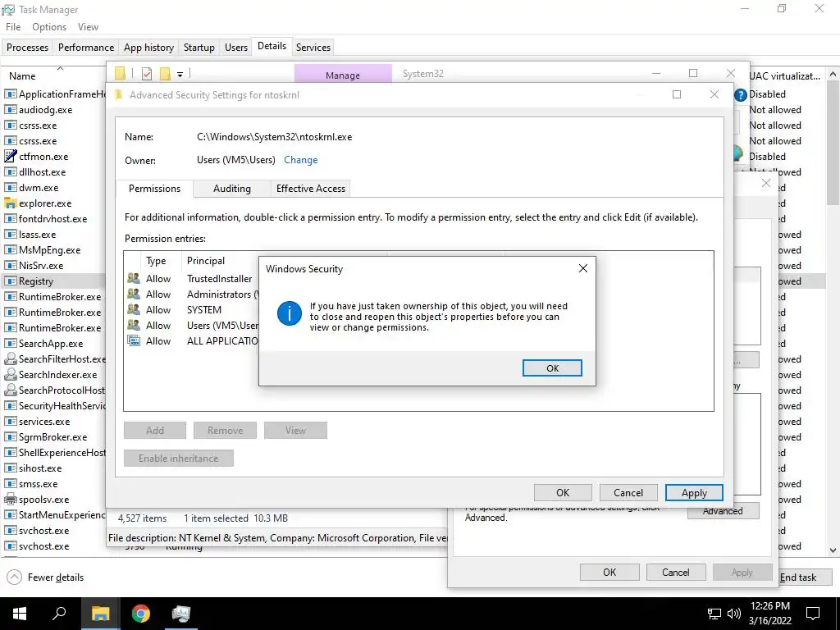Select audiodg.exe process icon
This screenshot has height=630, width=840.
pyautogui.click(x=10, y=109)
